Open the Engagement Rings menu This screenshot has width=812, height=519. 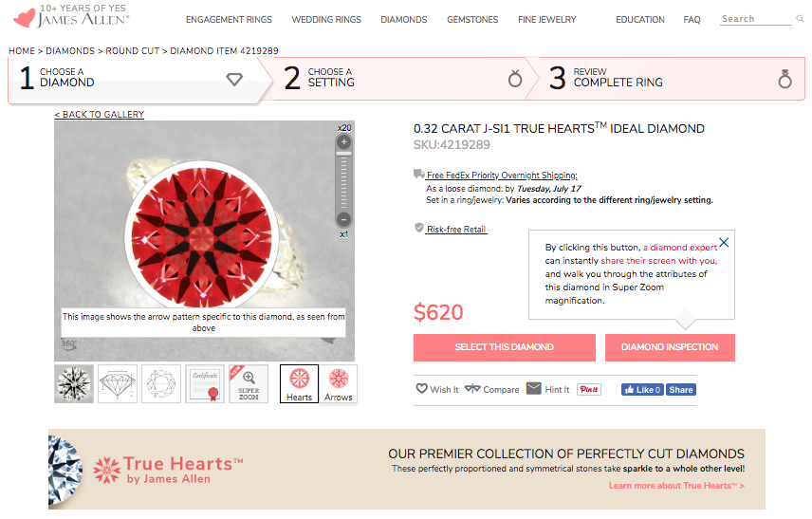click(x=229, y=20)
